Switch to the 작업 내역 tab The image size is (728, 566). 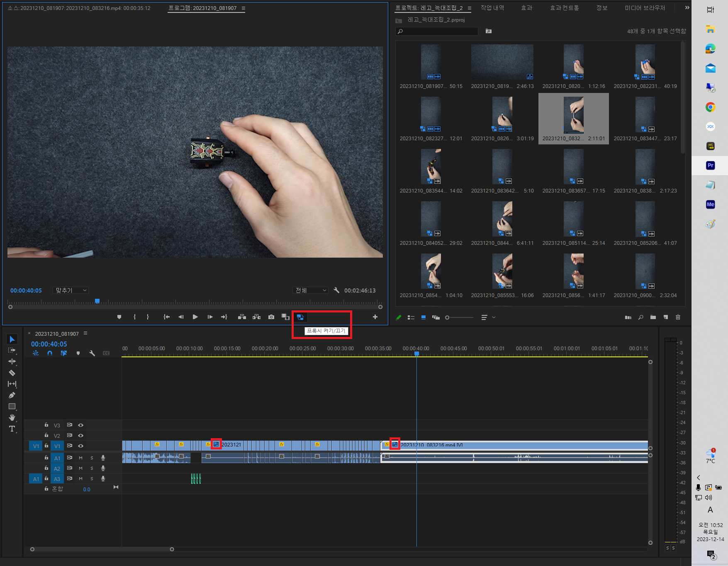pos(492,8)
